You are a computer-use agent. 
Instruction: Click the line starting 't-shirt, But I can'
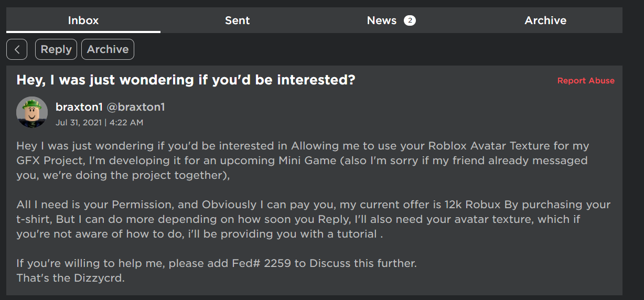click(x=298, y=219)
